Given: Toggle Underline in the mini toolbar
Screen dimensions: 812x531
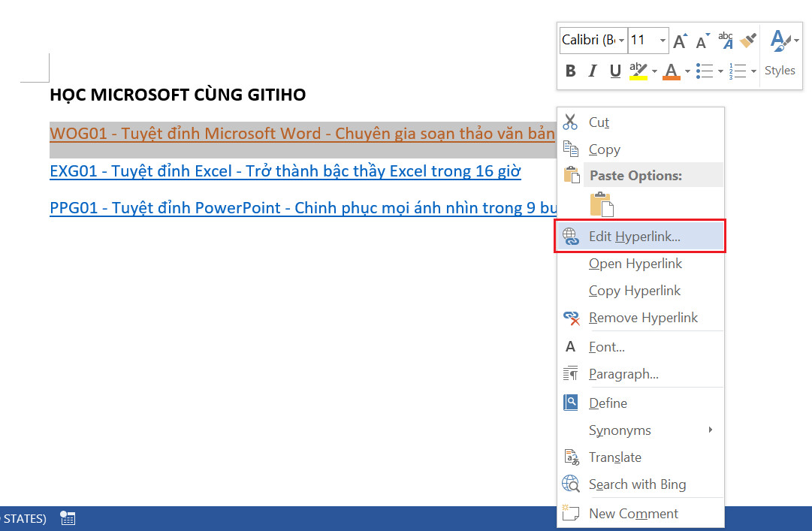Looking at the screenshot, I should pyautogui.click(x=614, y=71).
